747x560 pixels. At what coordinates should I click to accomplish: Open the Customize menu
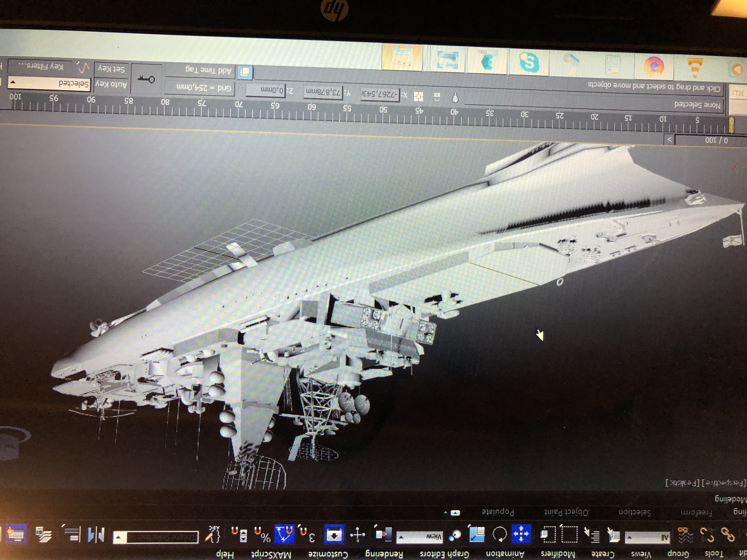328,554
